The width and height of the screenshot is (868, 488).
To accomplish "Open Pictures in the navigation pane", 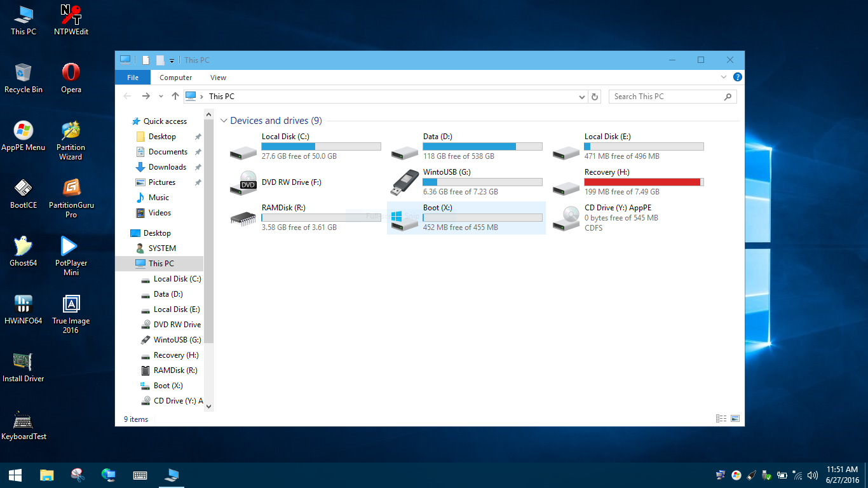I will pyautogui.click(x=162, y=182).
